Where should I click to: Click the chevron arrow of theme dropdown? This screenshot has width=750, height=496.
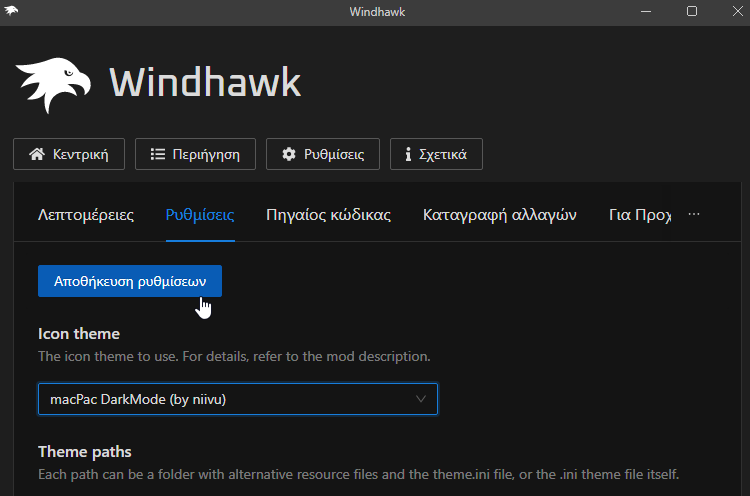[x=421, y=399]
